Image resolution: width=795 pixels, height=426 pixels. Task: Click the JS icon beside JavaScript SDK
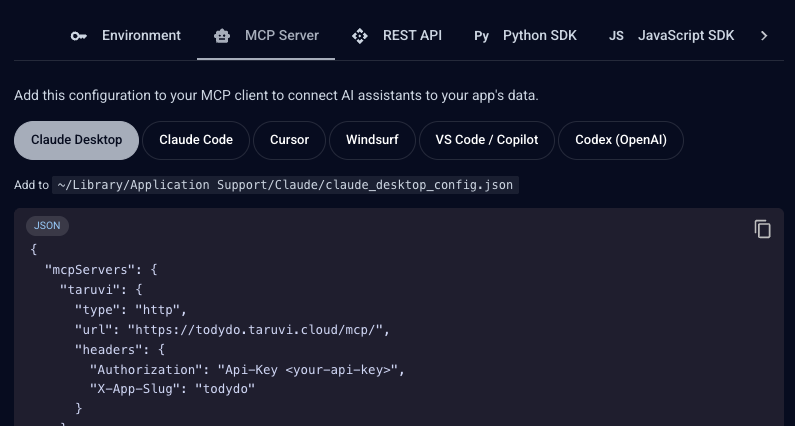click(616, 36)
